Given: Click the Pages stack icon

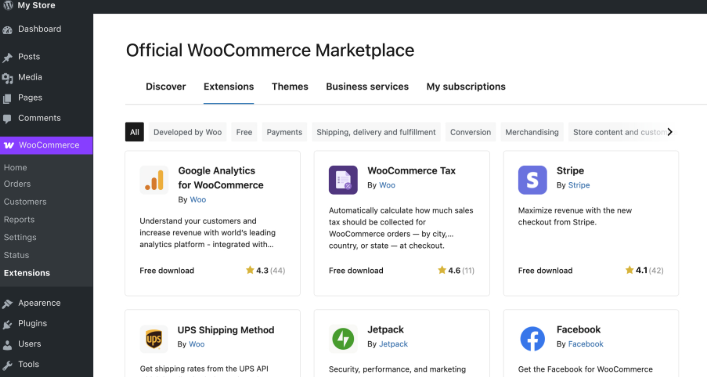Looking at the screenshot, I should 7,98.
